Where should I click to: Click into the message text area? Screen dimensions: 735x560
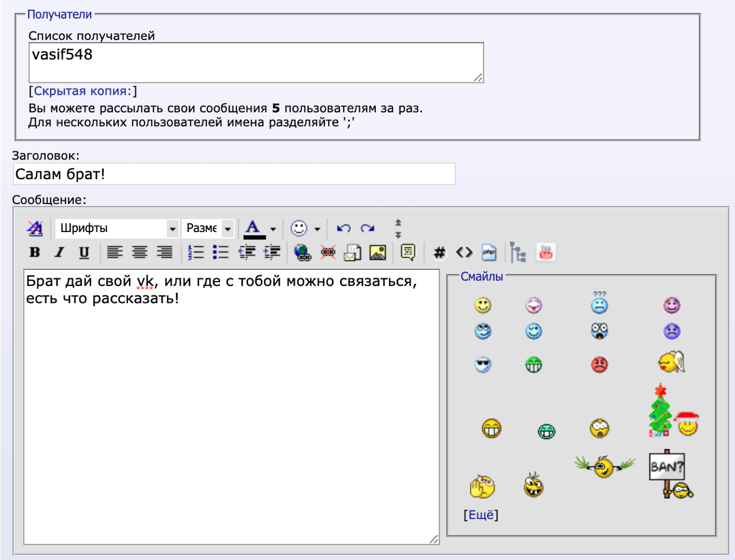tap(232, 407)
